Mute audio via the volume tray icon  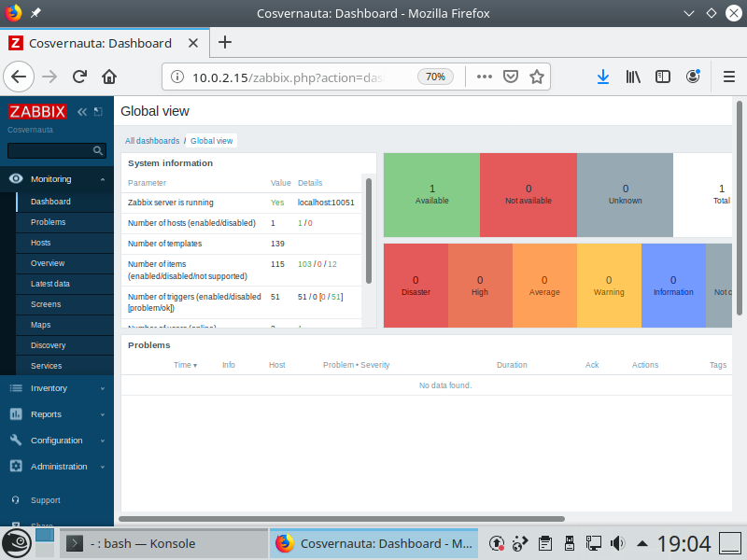[616, 542]
